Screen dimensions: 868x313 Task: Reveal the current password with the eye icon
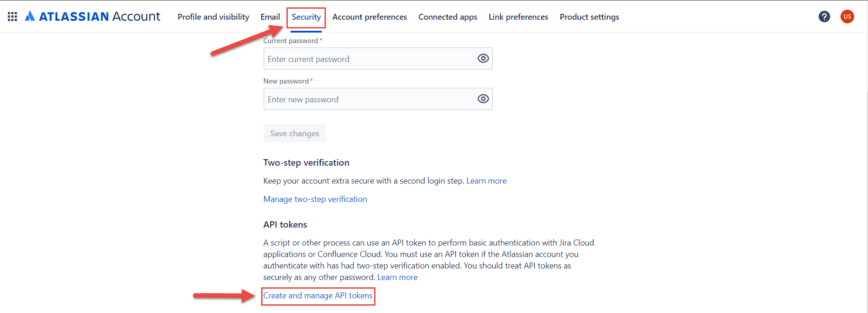coord(483,58)
